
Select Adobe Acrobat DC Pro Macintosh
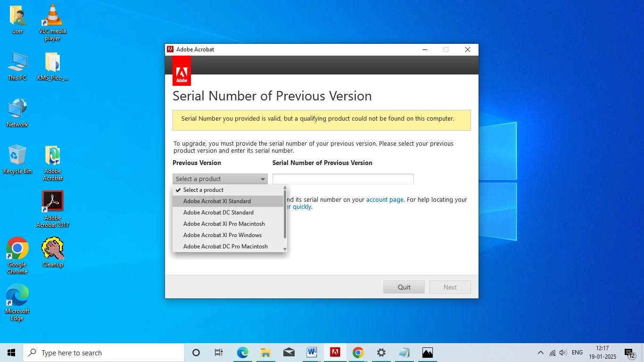click(x=228, y=247)
